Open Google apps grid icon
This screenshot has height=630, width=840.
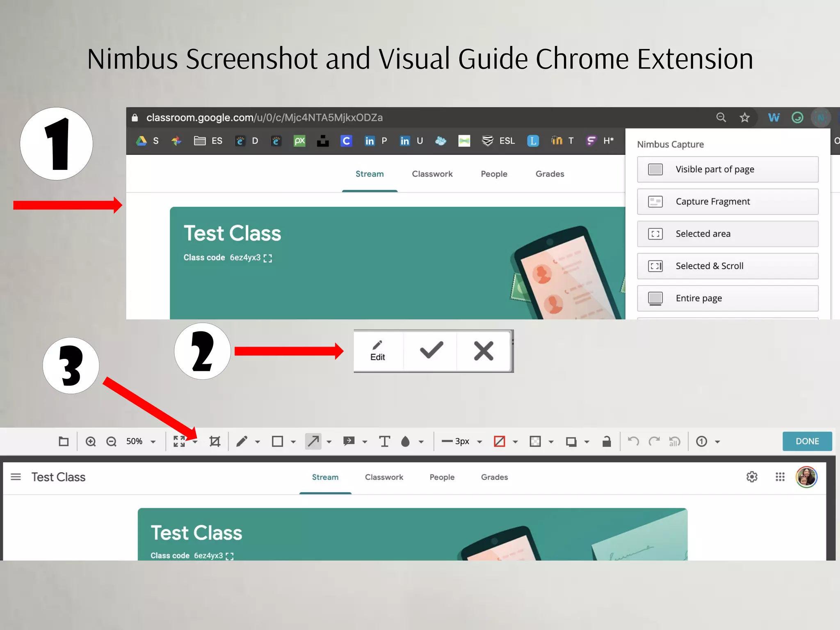780,477
